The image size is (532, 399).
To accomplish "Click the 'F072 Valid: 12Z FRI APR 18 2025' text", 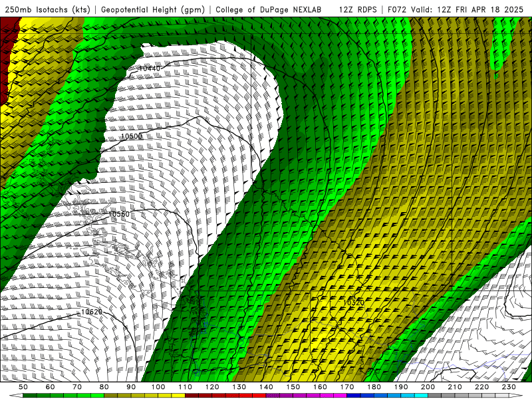I will pyautogui.click(x=456, y=10).
